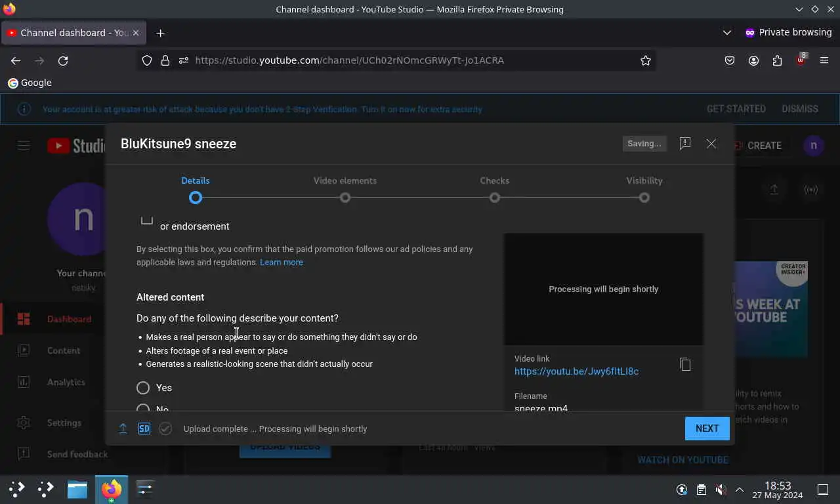Click the Firefox tracking protection shield icon
This screenshot has width=840, height=504.
pyautogui.click(x=147, y=60)
